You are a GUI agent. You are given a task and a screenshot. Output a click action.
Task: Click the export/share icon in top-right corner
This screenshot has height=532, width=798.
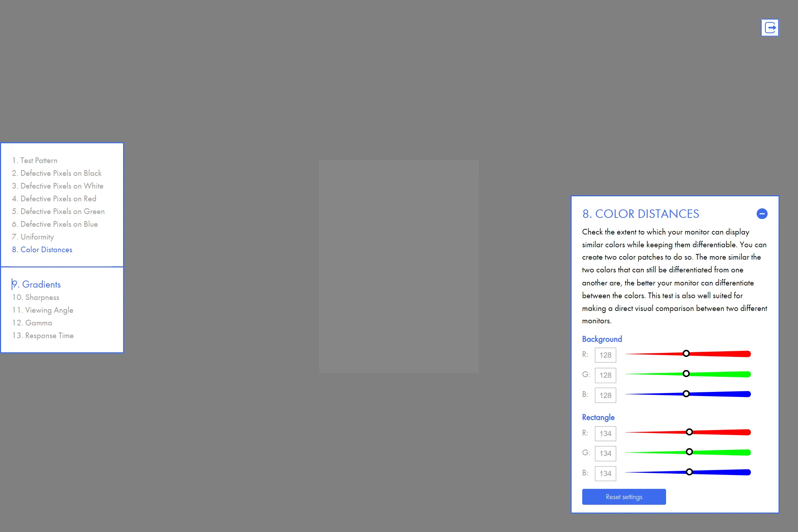click(x=770, y=27)
